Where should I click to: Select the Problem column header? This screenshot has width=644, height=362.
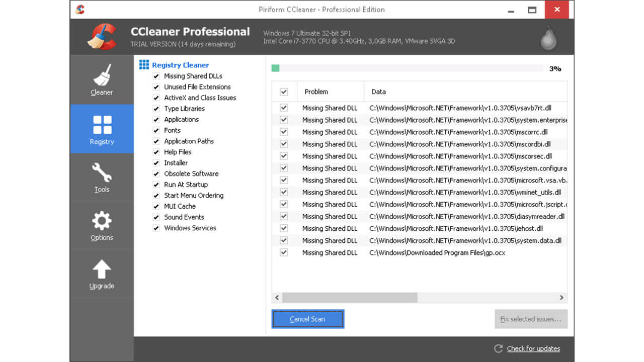(x=316, y=92)
